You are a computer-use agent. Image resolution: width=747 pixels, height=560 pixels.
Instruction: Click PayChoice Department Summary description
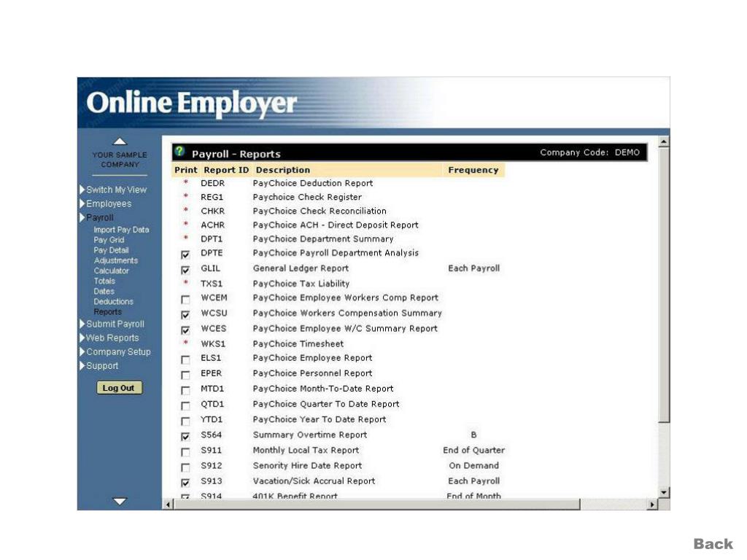[x=323, y=238]
